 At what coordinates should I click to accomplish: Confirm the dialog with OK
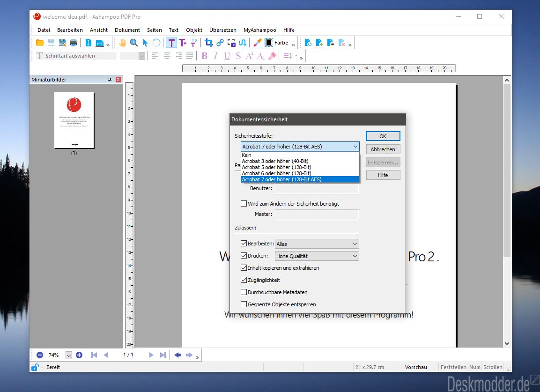pos(383,136)
